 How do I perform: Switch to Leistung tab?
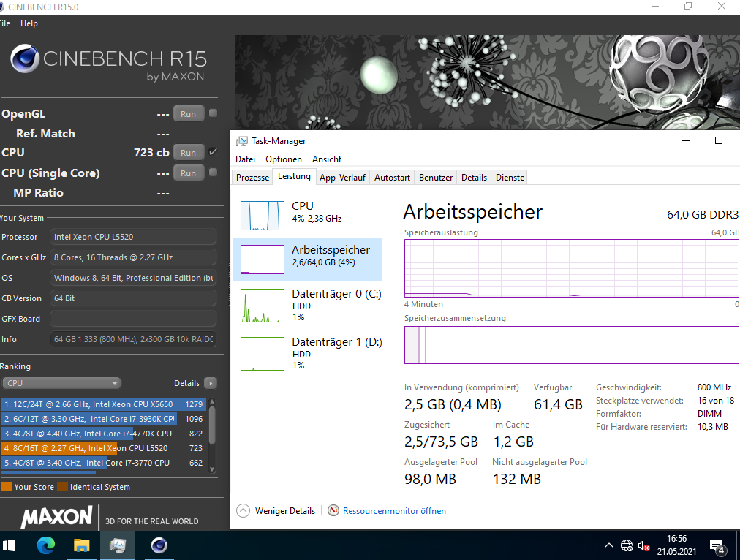pyautogui.click(x=294, y=176)
